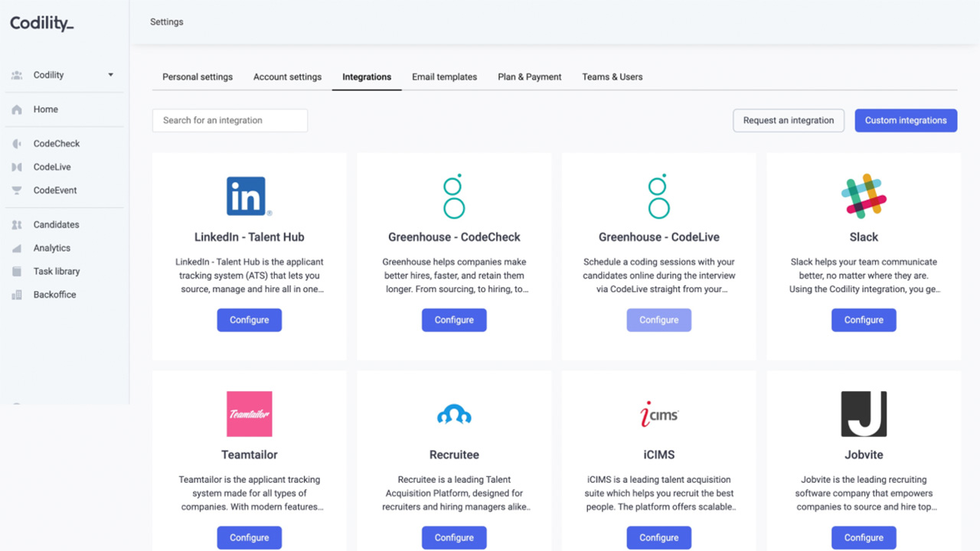Click the Teamtailor card title
This screenshot has height=551, width=980.
tap(250, 455)
